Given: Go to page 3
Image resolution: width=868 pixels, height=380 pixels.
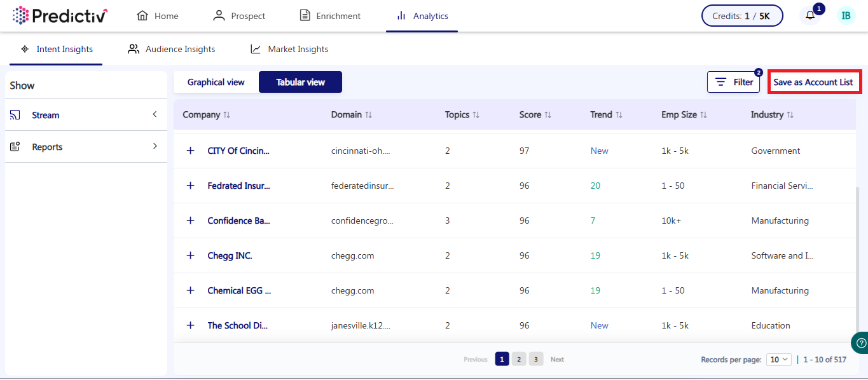Looking at the screenshot, I should [536, 360].
